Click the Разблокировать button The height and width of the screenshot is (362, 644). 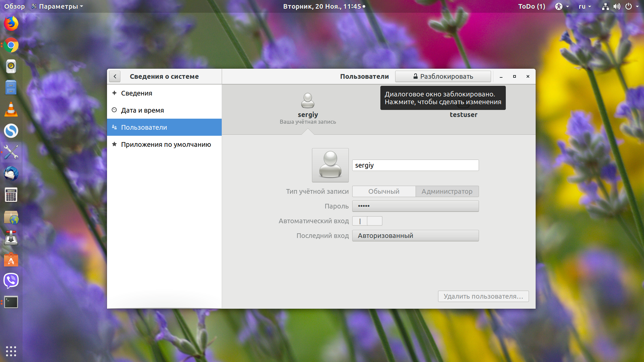(x=443, y=76)
